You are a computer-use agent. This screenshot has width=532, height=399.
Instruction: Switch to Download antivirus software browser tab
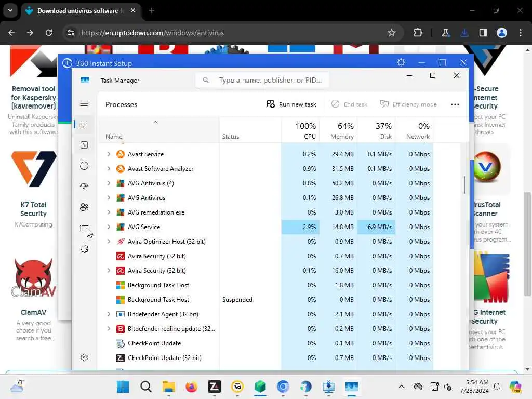[x=81, y=11]
